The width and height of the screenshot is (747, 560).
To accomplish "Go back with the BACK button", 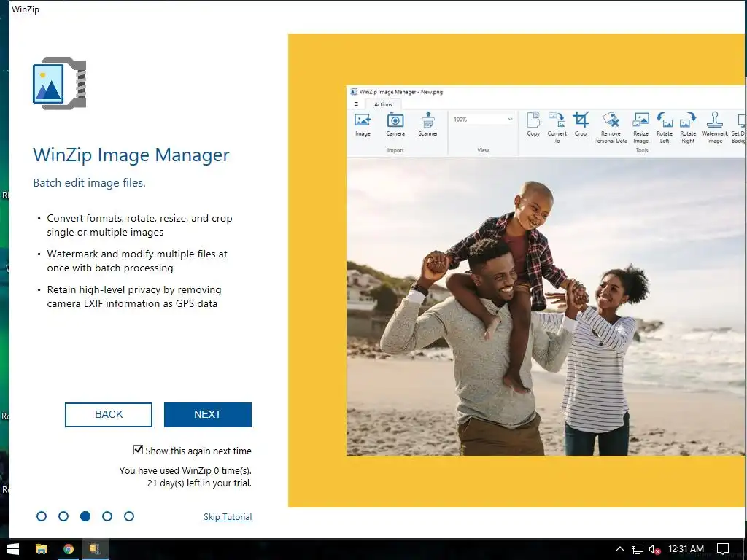I will coord(109,414).
